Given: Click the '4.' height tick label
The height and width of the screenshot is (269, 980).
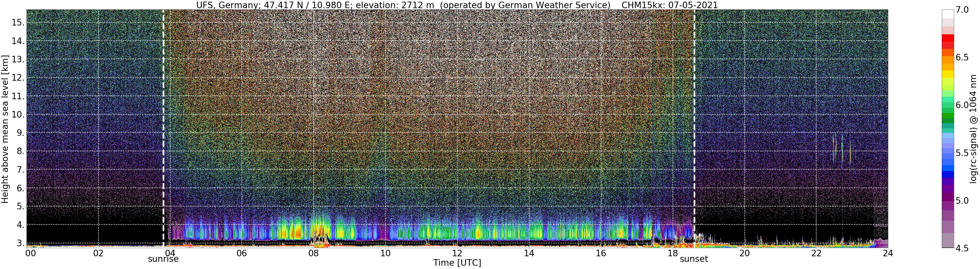Looking at the screenshot, I should 20,225.
